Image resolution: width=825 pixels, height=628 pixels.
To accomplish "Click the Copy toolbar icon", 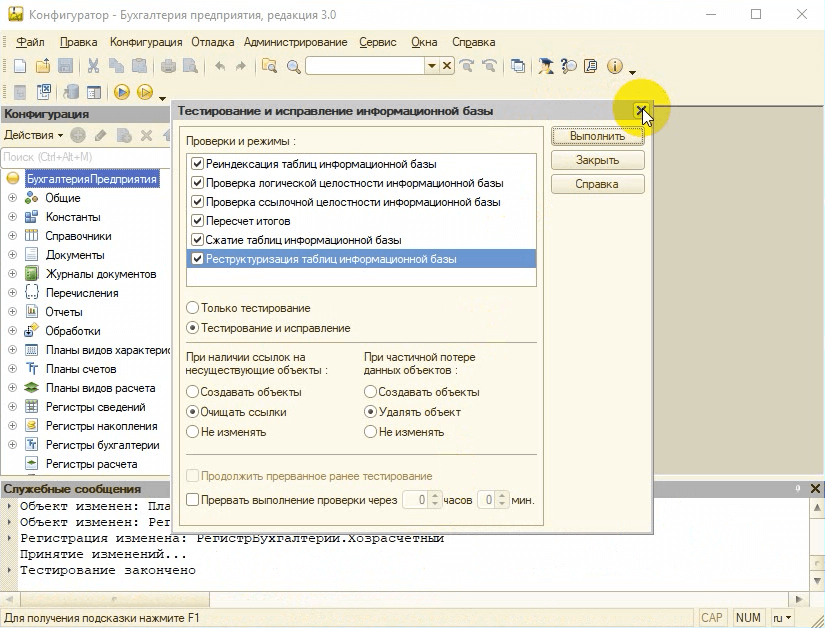I will click(116, 66).
